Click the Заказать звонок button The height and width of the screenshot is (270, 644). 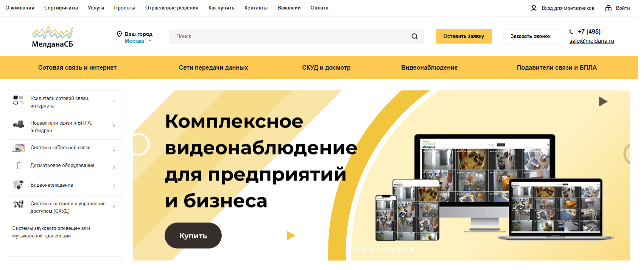[530, 36]
